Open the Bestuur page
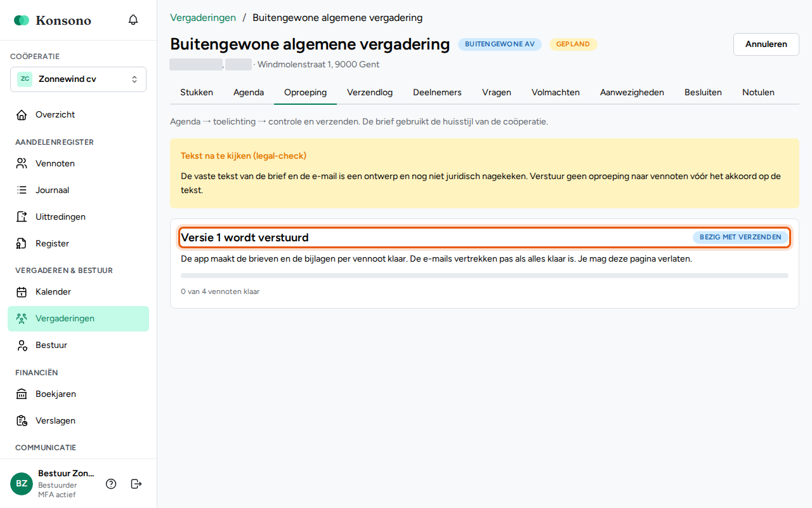The width and height of the screenshot is (812, 508). [x=78, y=345]
